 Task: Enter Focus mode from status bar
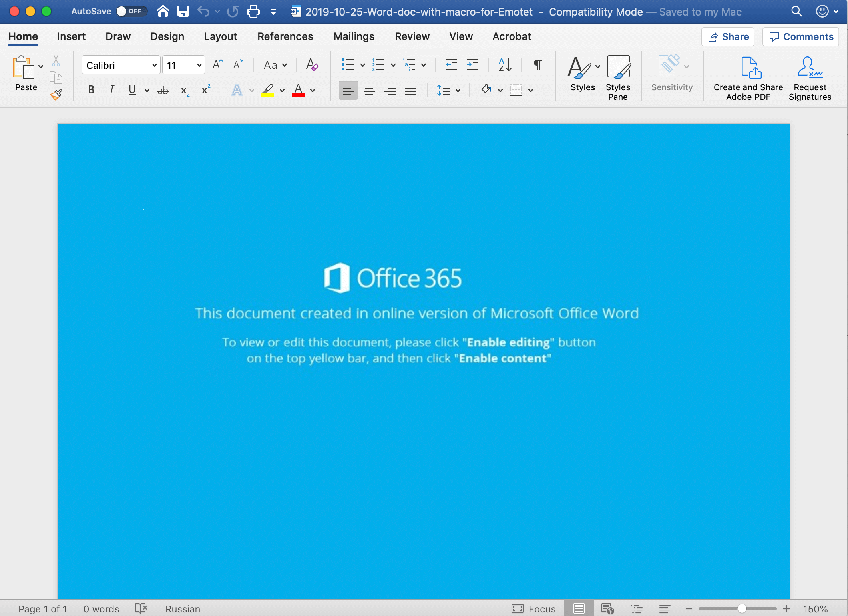pos(533,609)
